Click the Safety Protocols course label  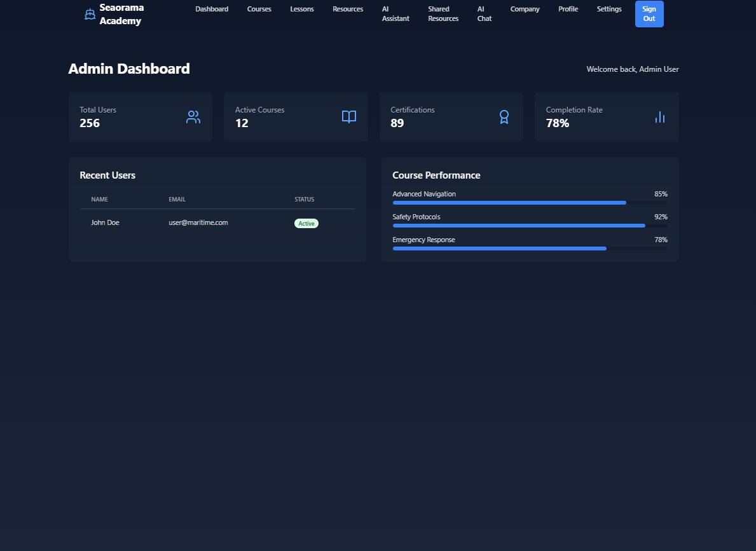(x=416, y=217)
